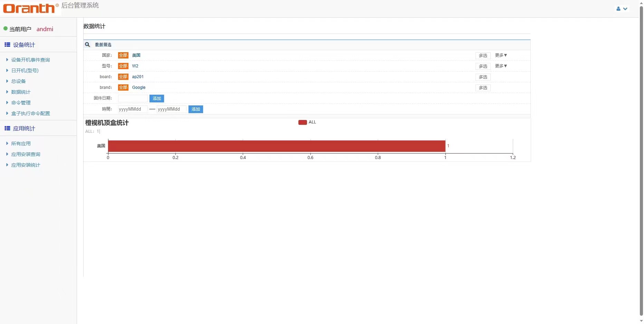
Task: Enable 多选 for the 国家 row
Action: tap(483, 56)
